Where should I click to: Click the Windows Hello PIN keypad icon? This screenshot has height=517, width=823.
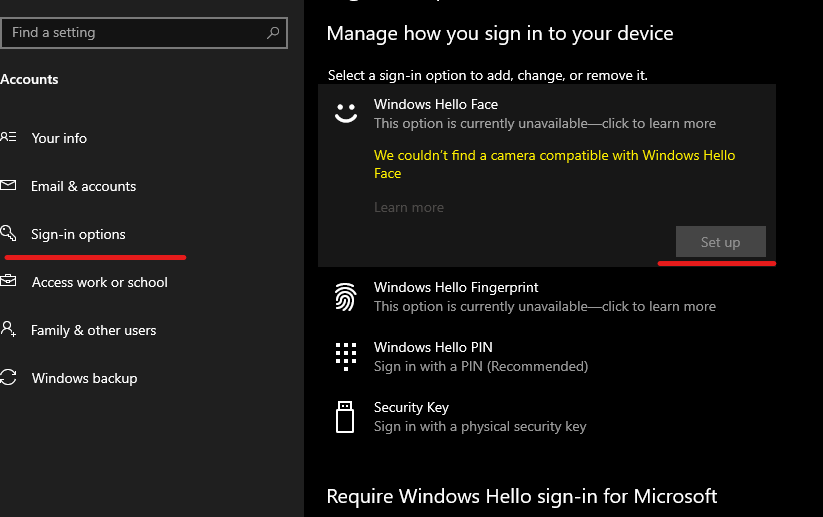[x=346, y=356]
